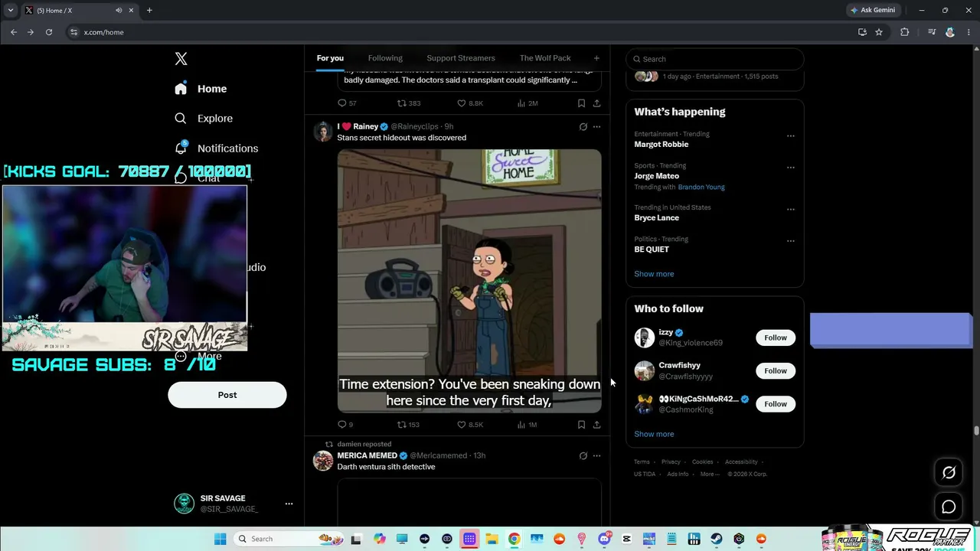Image resolution: width=980 pixels, height=551 pixels.
Task: Go to Home in the left sidebar
Action: [201, 89]
